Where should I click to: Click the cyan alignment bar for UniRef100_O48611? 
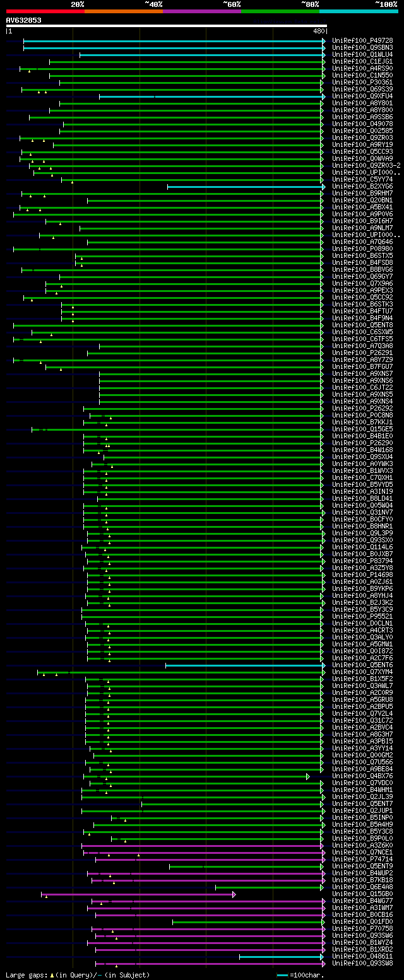pos(282,957)
